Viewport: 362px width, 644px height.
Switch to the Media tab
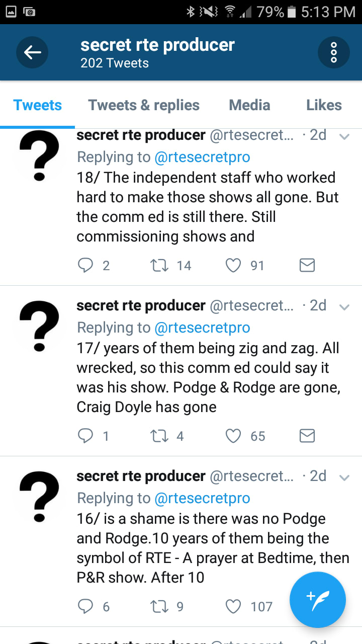click(x=249, y=105)
